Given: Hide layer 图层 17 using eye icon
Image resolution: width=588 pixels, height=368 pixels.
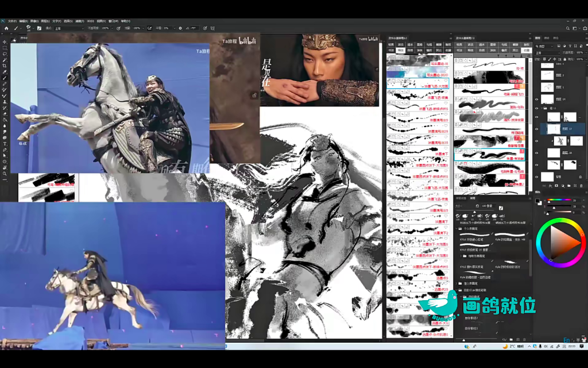Looking at the screenshot, I should (537, 129).
